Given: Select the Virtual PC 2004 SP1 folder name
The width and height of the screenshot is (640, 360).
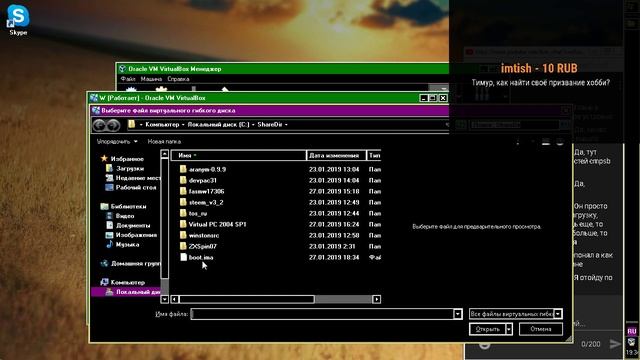Looking at the screenshot, I should click(217, 224).
